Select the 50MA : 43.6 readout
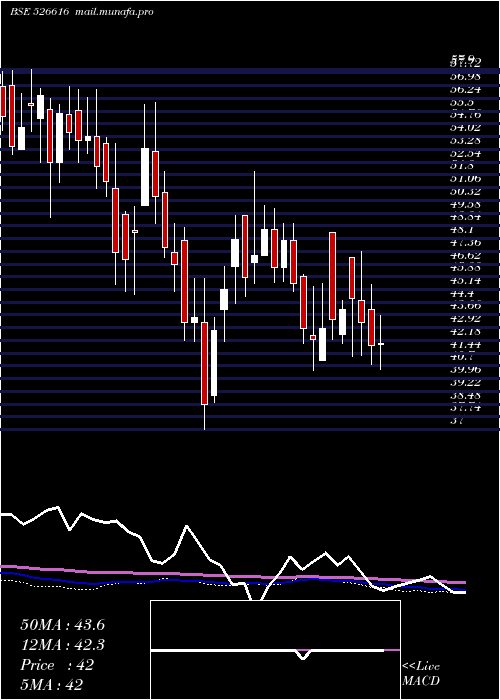Image resolution: width=500 pixels, height=700 pixels. [63, 625]
